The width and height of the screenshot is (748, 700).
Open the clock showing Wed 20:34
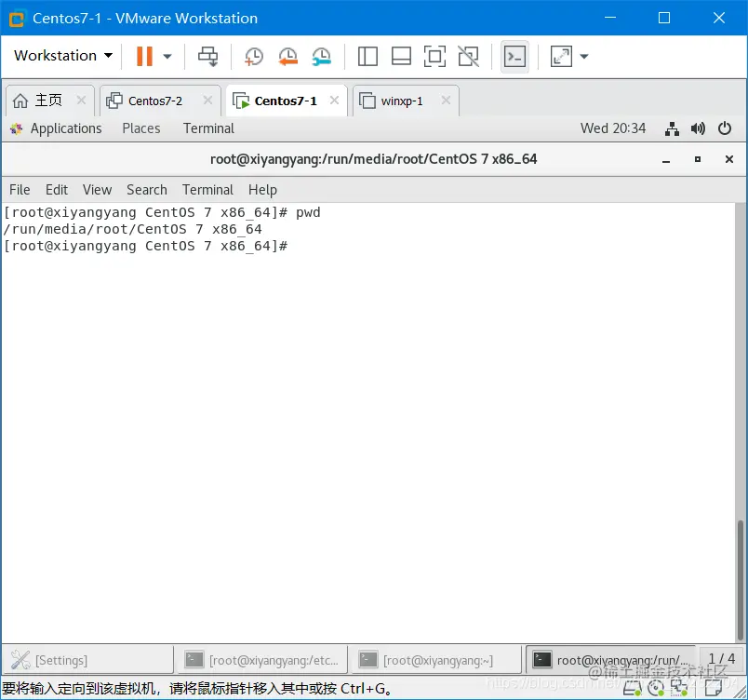613,128
